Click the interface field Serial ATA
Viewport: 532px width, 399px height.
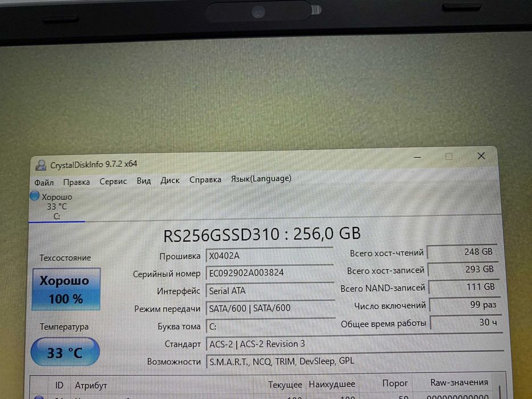click(270, 291)
